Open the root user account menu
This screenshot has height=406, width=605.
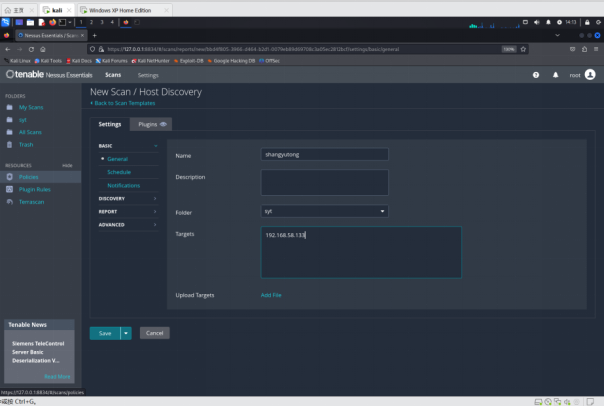[x=582, y=75]
